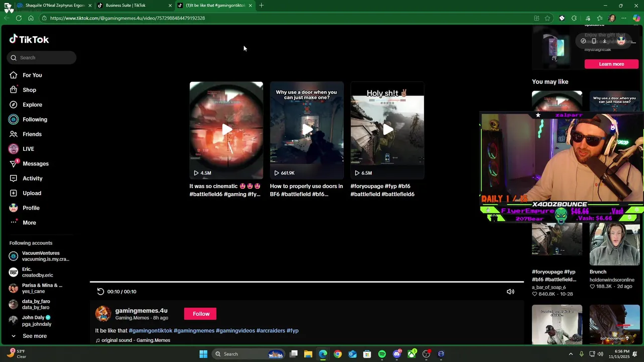The height and width of the screenshot is (362, 644).
Task: Play 'How to properly use doors' video
Action: click(x=307, y=130)
